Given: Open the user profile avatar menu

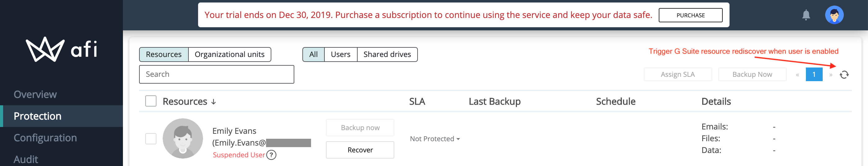Looking at the screenshot, I should coord(834,15).
